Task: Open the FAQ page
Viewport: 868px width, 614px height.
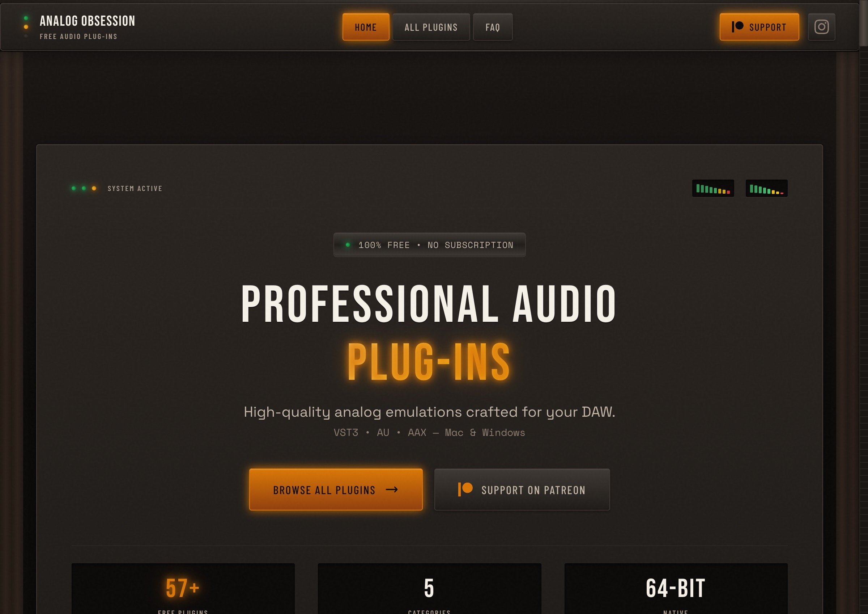Action: point(493,27)
